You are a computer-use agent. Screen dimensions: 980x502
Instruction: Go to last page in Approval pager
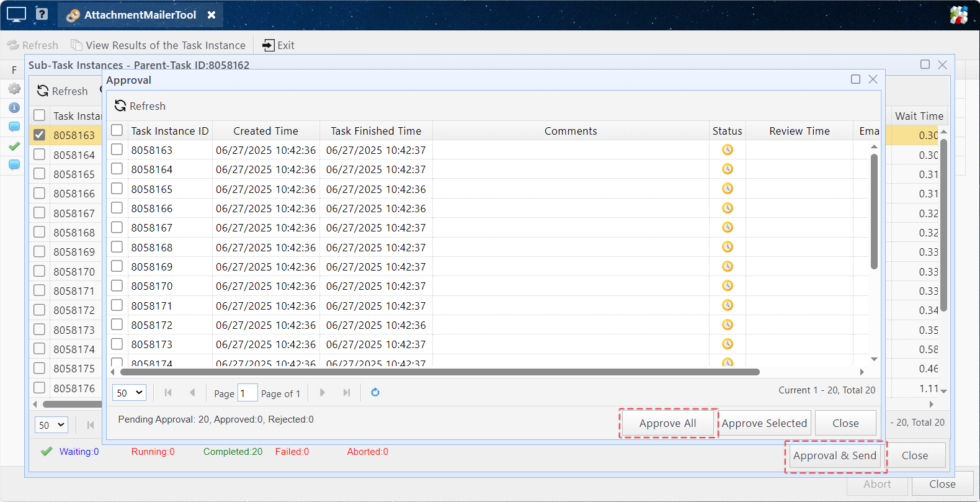pyautogui.click(x=347, y=392)
